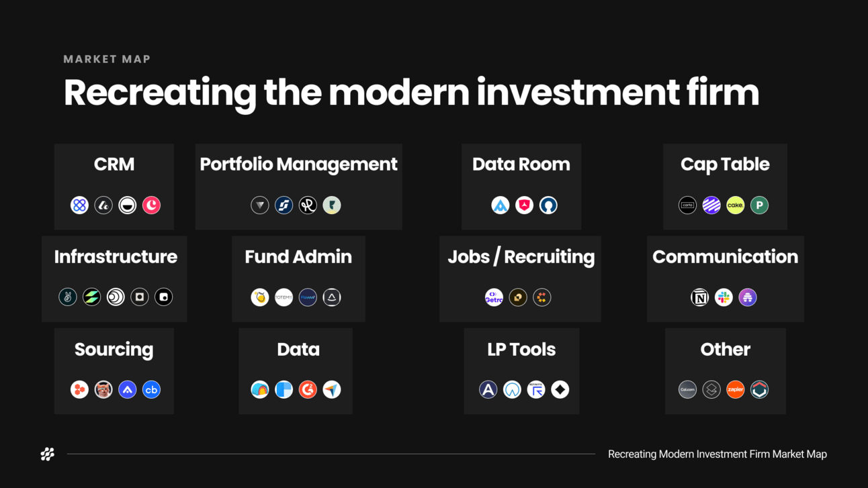Click the Notion icon under Communication

point(699,297)
